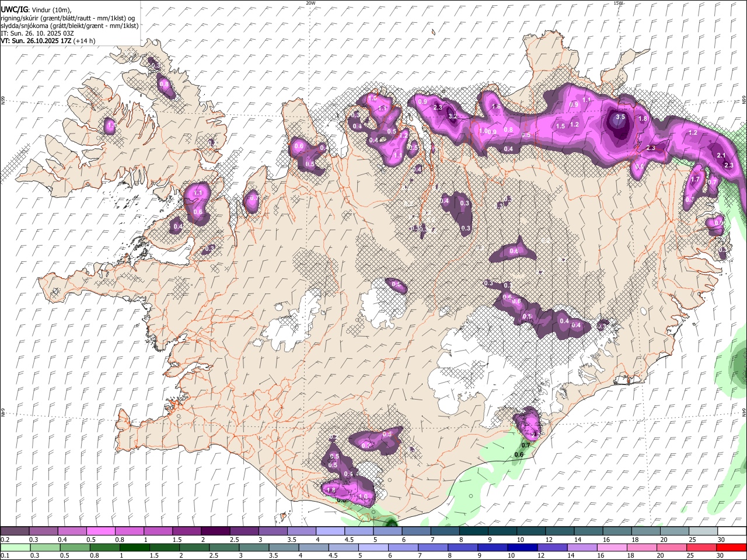Screen dimensions: 747x560
Task: Pick the medium green 0.5–0.8 rain legend swatch
Action: [75, 547]
